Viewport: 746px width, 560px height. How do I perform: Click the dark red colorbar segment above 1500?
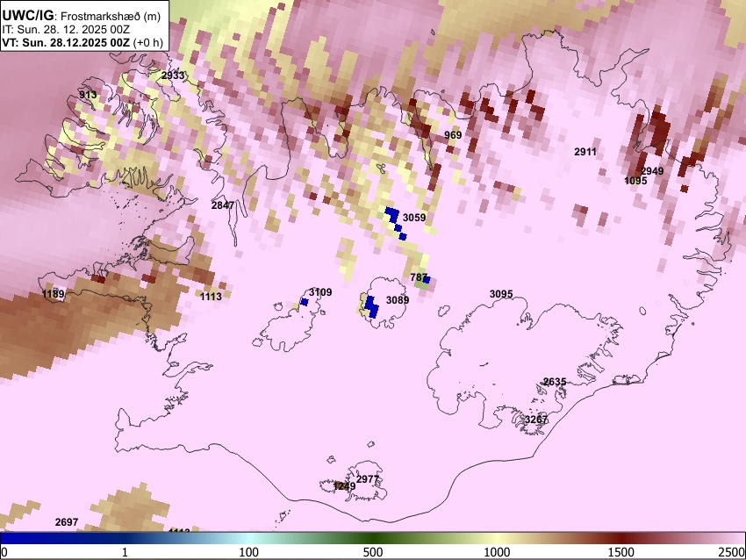pyautogui.click(x=621, y=538)
